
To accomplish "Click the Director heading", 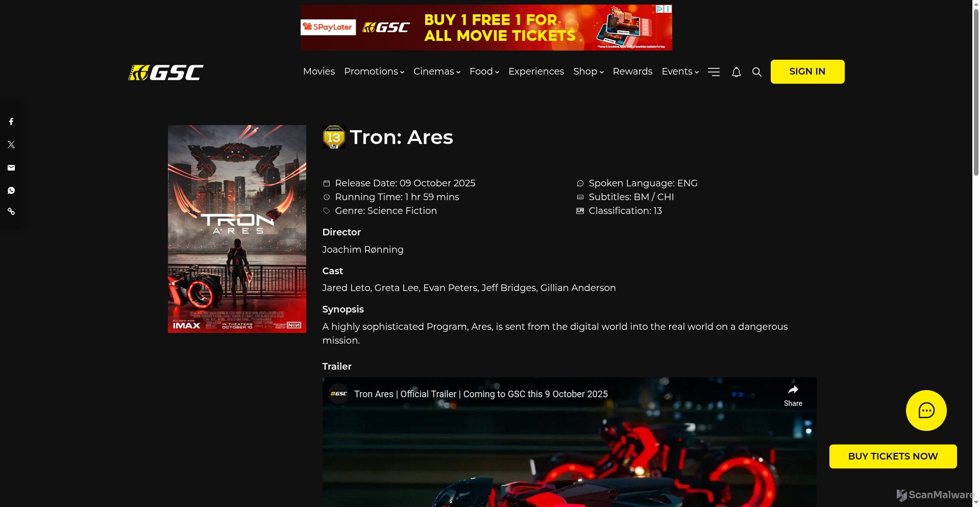I will [x=341, y=232].
